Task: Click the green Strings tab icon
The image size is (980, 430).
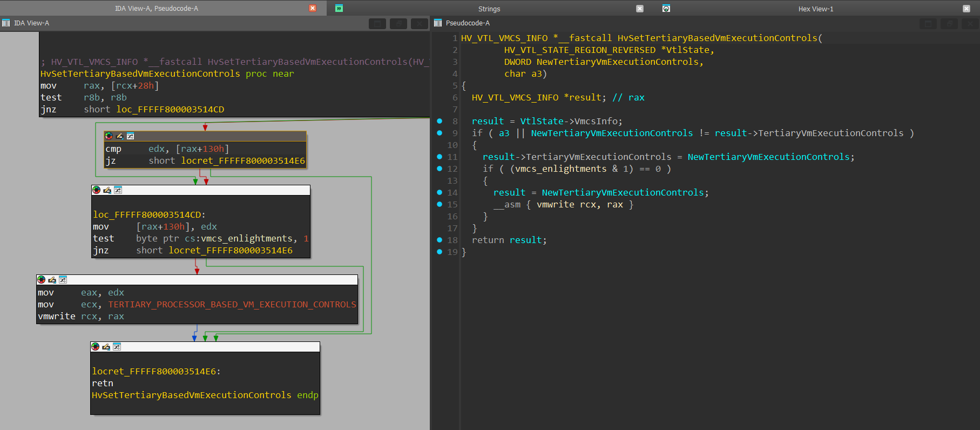Action: [x=339, y=8]
